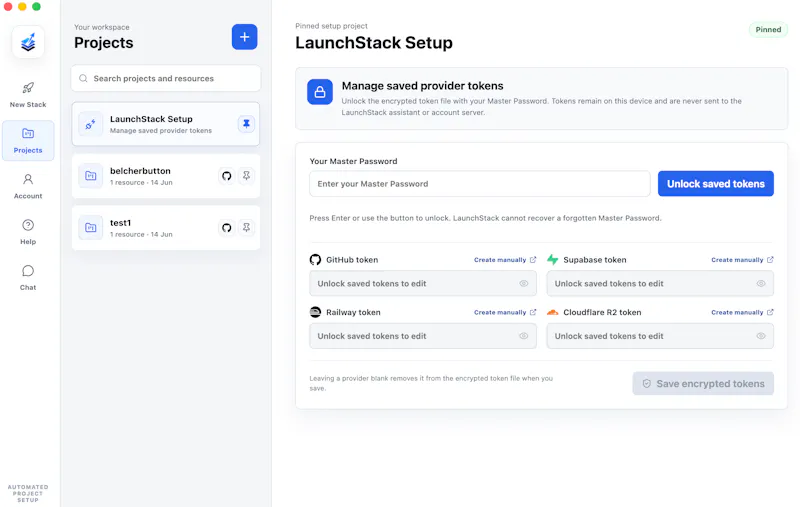Click the Cloudflare cloud logo
Image resolution: width=800 pixels, height=507 pixels.
tap(553, 312)
